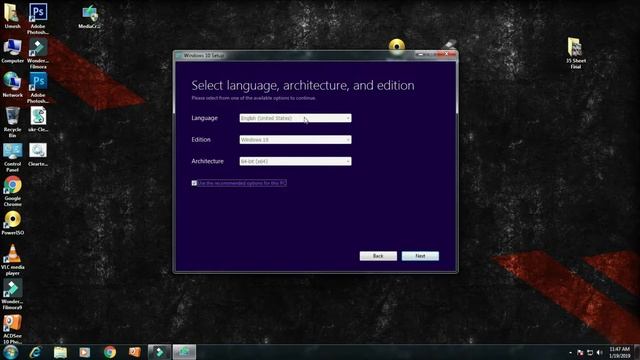Open the 35 Sheet Final folder
The width and height of the screenshot is (640, 360).
(576, 53)
